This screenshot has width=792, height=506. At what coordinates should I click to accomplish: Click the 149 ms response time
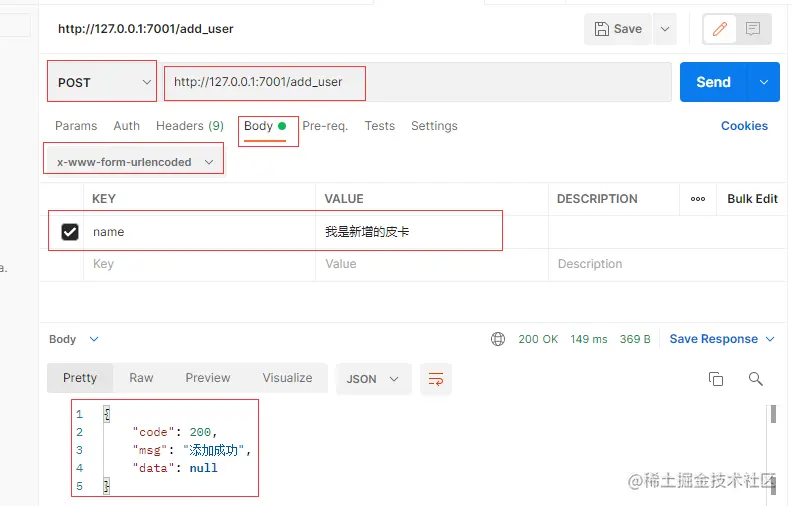pos(588,339)
